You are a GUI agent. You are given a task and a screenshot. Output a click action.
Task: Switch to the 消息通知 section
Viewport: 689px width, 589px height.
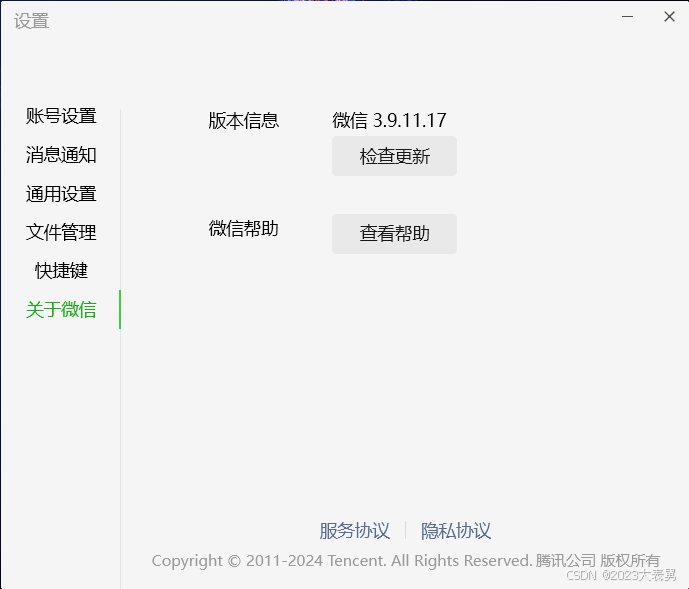pyautogui.click(x=61, y=155)
